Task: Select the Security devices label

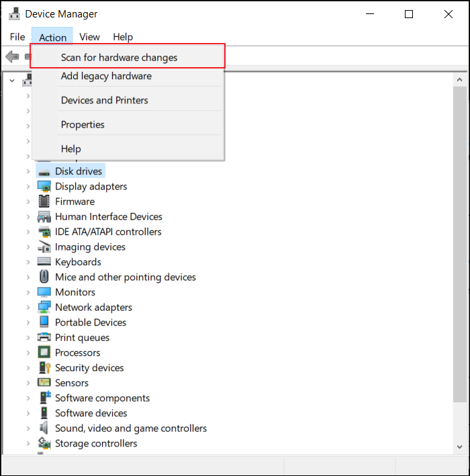Action: pyautogui.click(x=89, y=368)
